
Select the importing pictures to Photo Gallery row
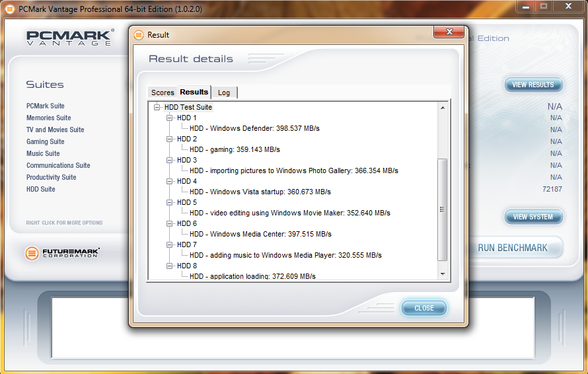coord(294,170)
